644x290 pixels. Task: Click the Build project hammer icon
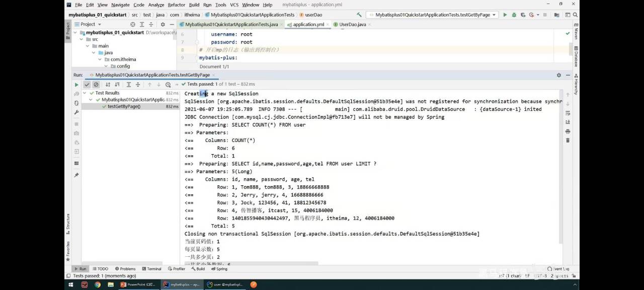click(359, 15)
